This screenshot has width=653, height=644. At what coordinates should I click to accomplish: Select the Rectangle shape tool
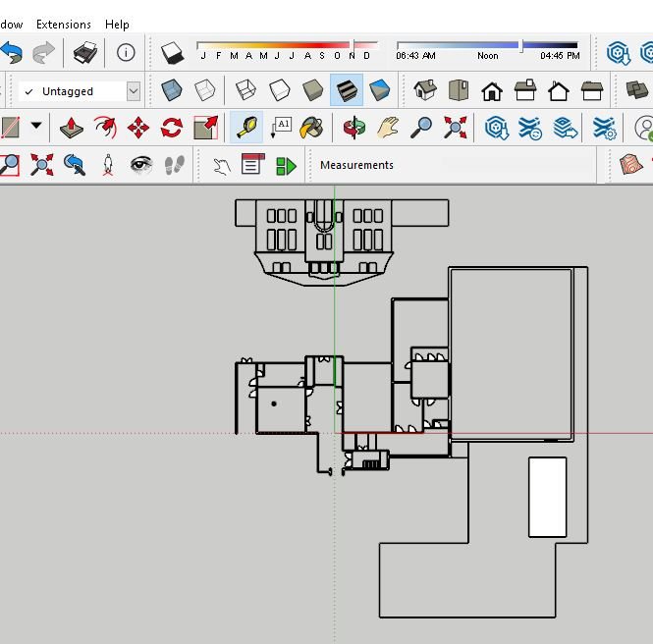point(10,128)
